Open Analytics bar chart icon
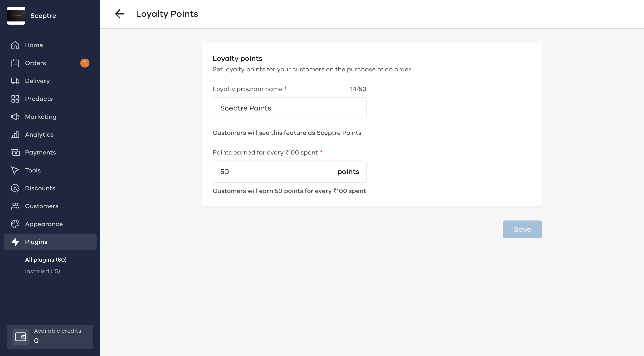644x356 pixels. pyautogui.click(x=15, y=134)
